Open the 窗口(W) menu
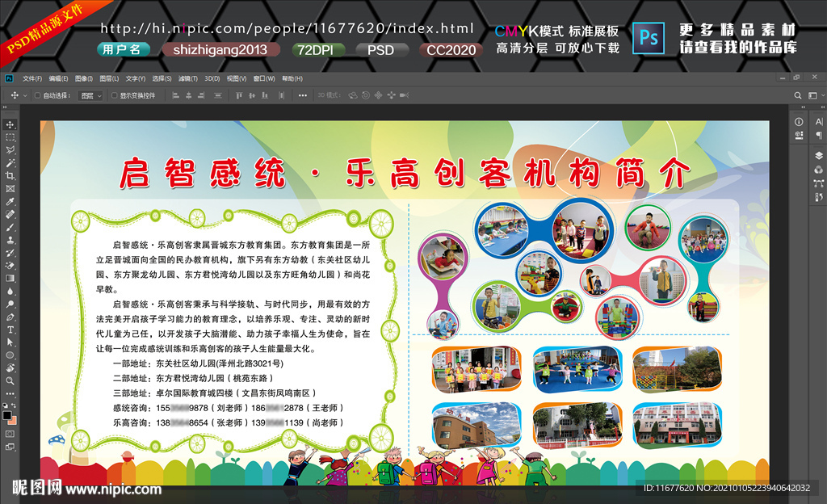The image size is (827, 504). [264, 78]
